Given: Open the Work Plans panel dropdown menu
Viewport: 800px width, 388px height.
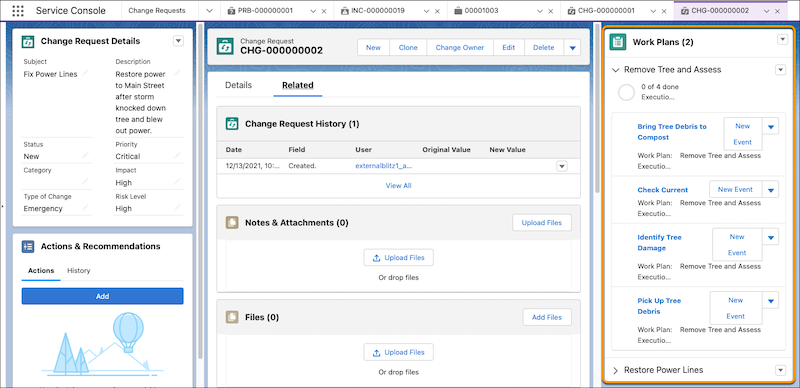Looking at the screenshot, I should pos(782,39).
